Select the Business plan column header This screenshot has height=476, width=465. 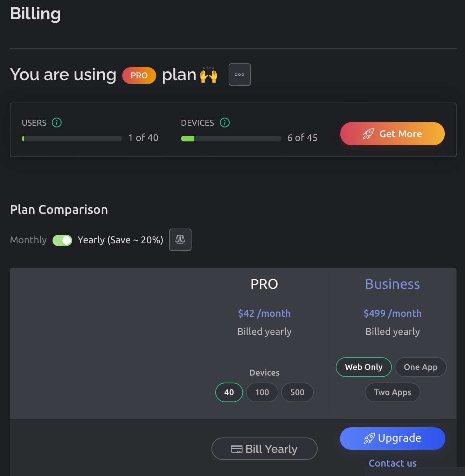[393, 284]
